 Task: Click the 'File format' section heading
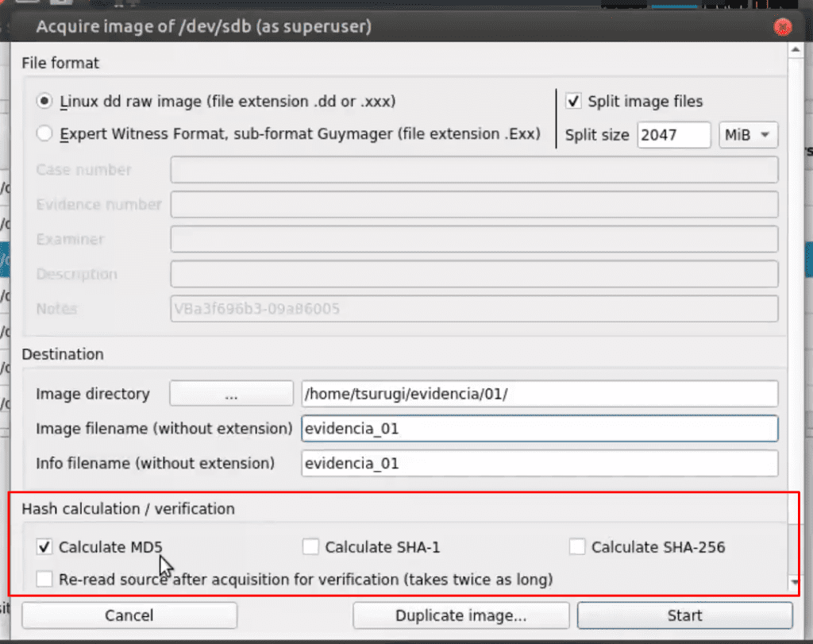tap(60, 63)
